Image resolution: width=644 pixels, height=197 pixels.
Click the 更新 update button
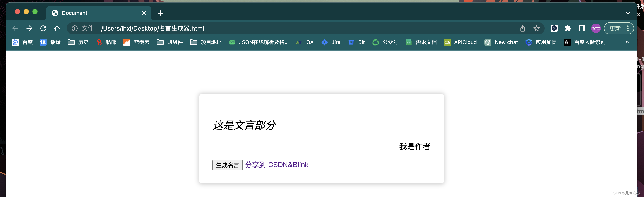[615, 29]
